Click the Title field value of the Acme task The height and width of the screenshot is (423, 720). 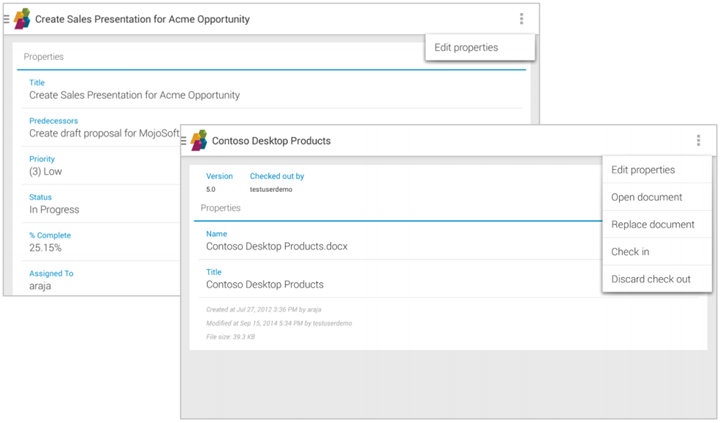[134, 95]
